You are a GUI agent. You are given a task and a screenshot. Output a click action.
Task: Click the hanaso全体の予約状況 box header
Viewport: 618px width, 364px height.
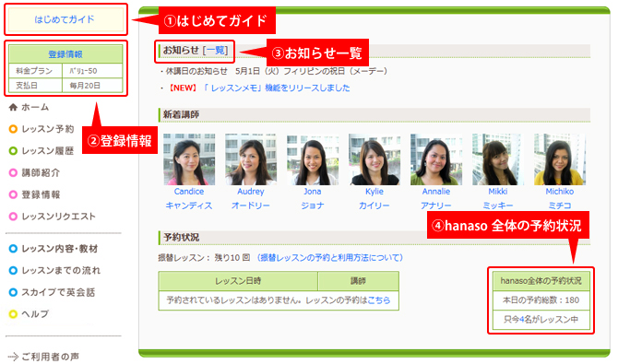[x=541, y=281]
